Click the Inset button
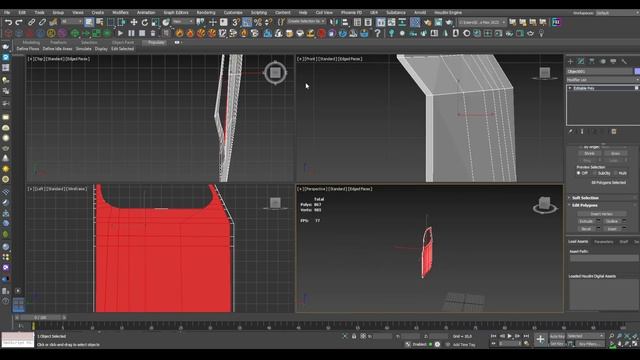 (612, 229)
